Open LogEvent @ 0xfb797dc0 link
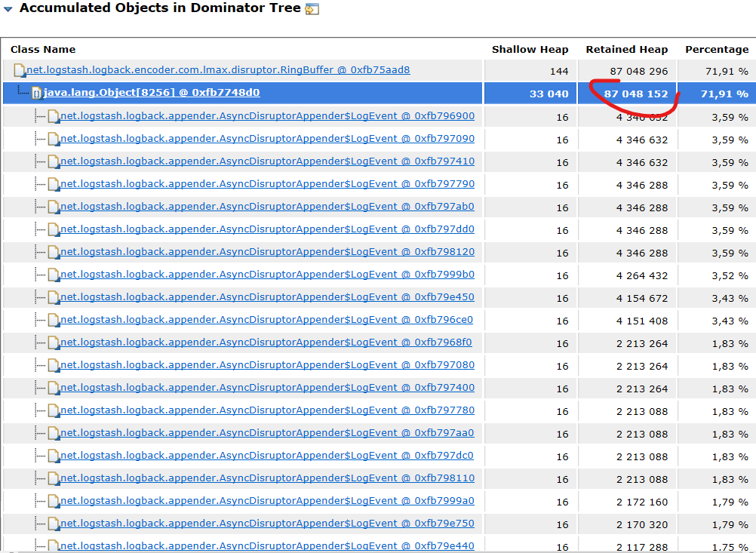The width and height of the screenshot is (756, 553). coord(267,456)
